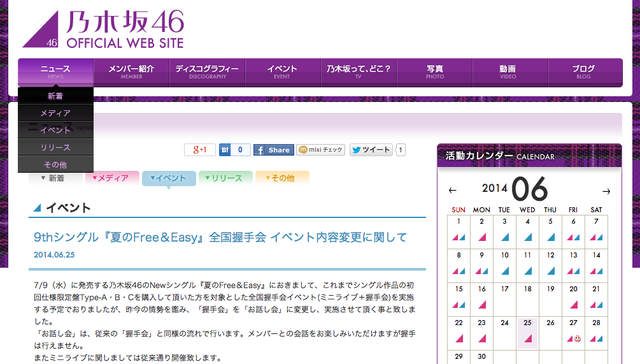Click the pink marker on June 16

tap(482, 304)
